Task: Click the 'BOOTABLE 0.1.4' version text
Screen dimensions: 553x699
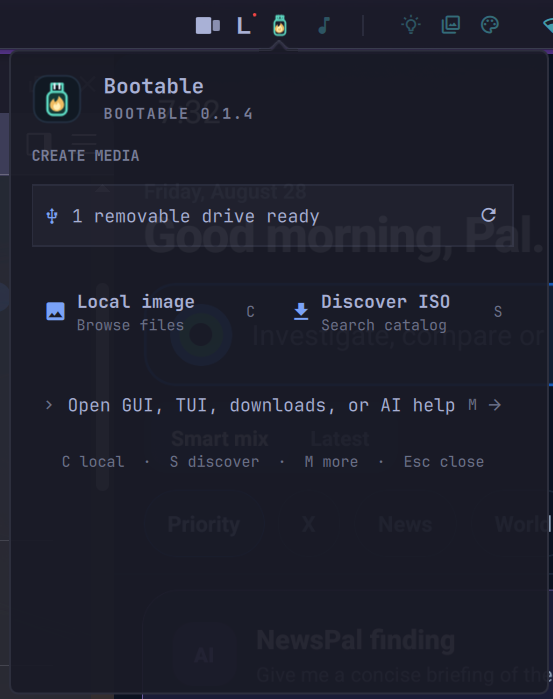Action: click(x=178, y=114)
